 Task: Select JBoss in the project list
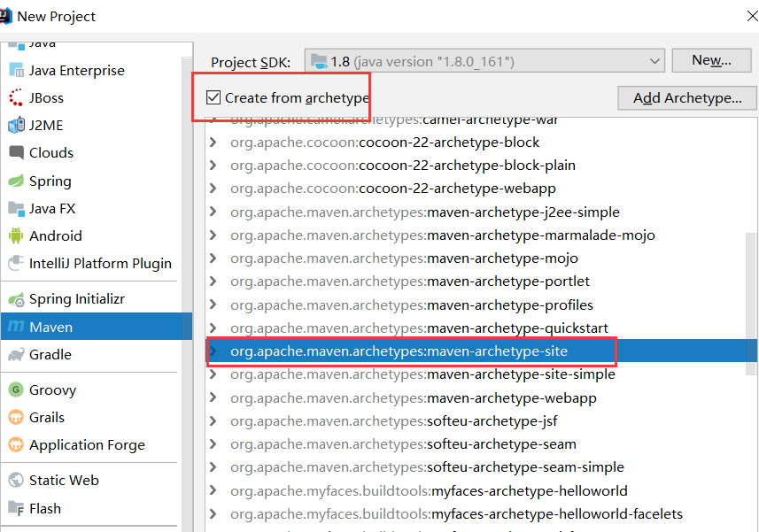[x=92, y=97]
